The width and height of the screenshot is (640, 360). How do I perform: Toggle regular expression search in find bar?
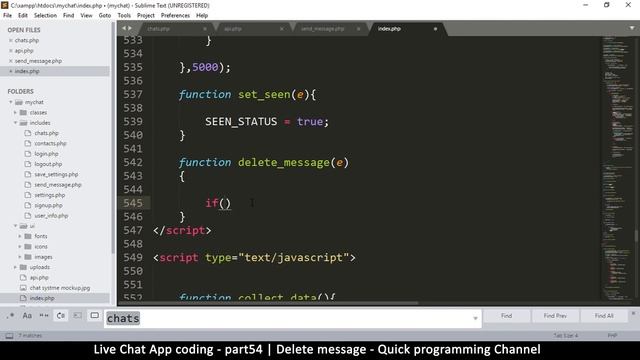pos(11,316)
